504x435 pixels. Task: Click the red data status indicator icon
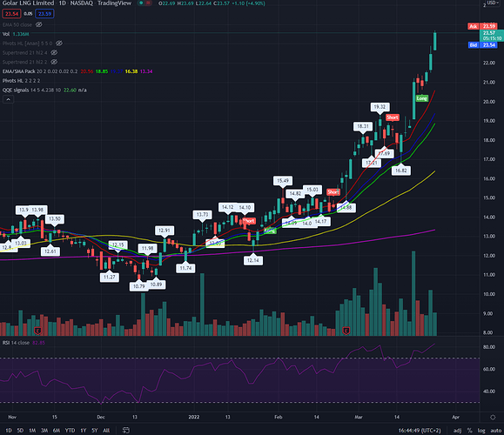coord(148,3)
